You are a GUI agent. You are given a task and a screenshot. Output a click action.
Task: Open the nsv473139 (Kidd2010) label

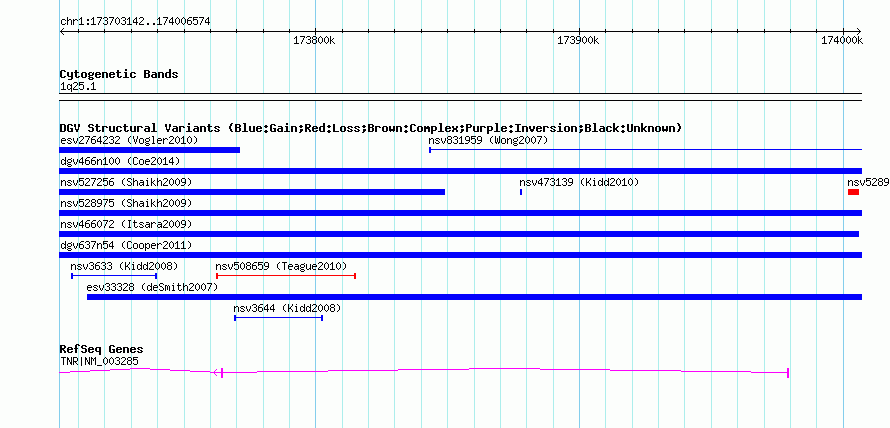(579, 182)
